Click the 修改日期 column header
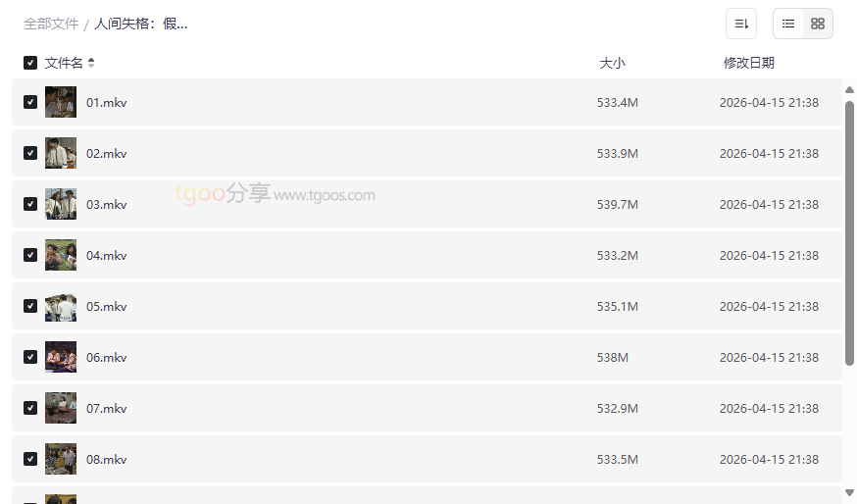 pos(748,63)
